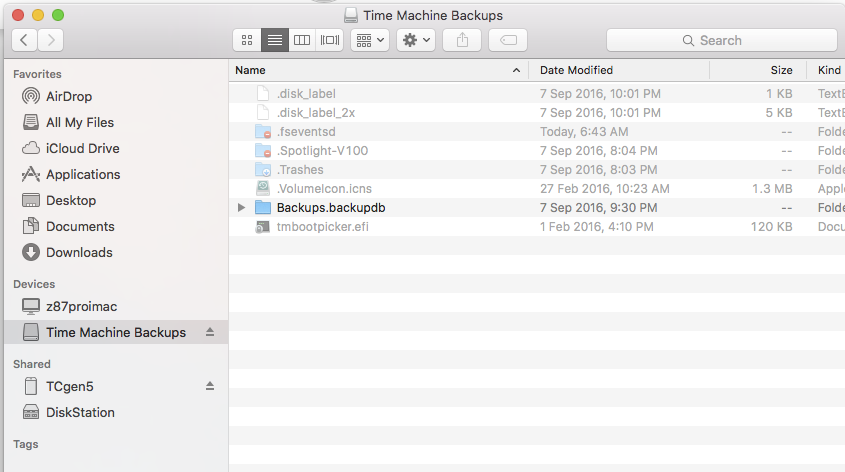The height and width of the screenshot is (472, 845).
Task: Switch to list view
Action: click(x=275, y=40)
